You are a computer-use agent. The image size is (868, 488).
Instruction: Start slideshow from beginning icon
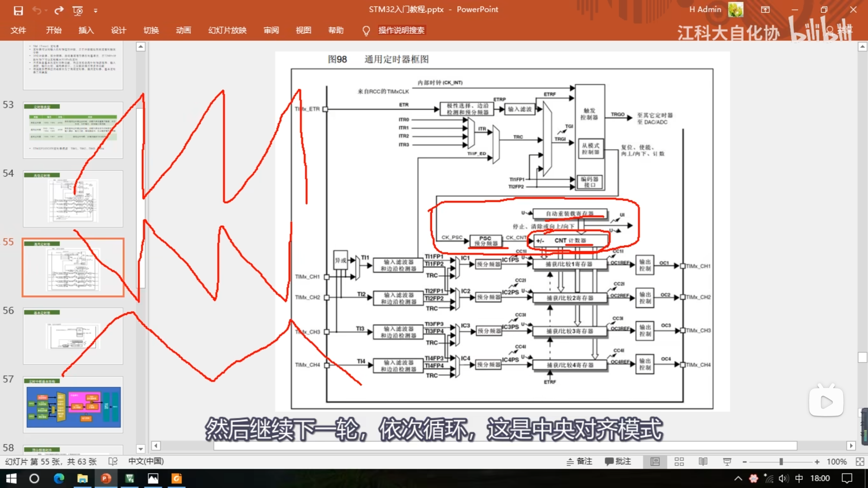(x=78, y=11)
